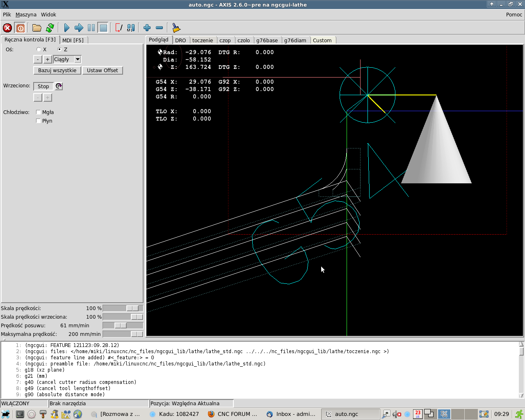The image size is (525, 420).
Task: Toggle the emergency stop button
Action: (x=7, y=28)
